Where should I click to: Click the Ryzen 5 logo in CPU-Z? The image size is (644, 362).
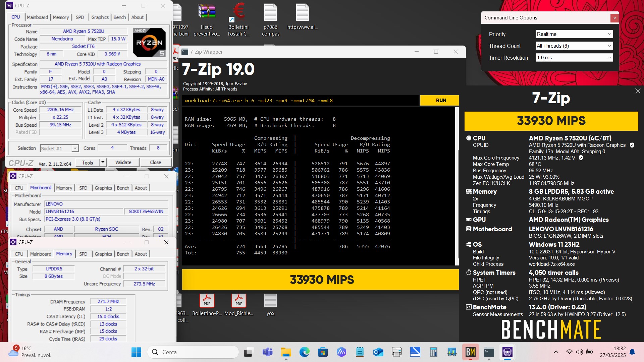click(x=149, y=42)
